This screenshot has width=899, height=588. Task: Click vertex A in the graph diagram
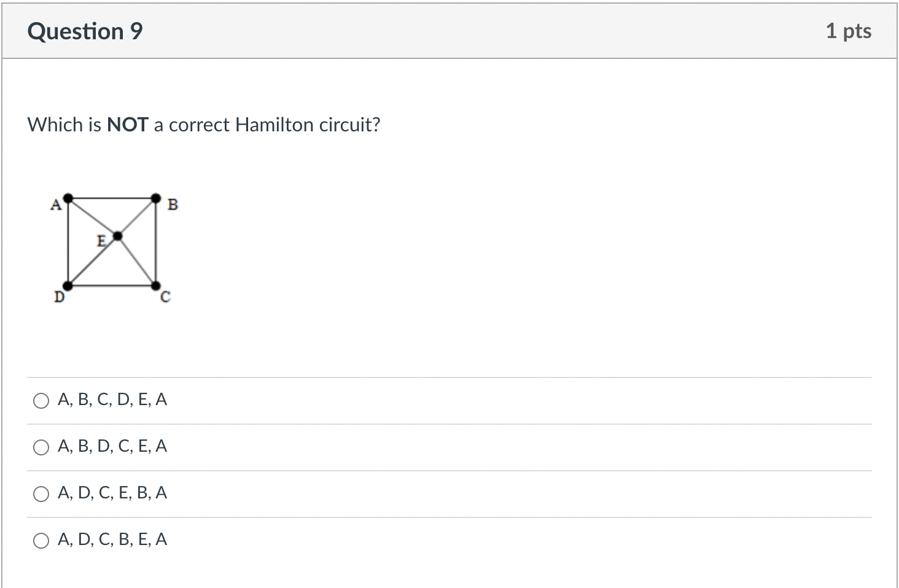click(68, 198)
